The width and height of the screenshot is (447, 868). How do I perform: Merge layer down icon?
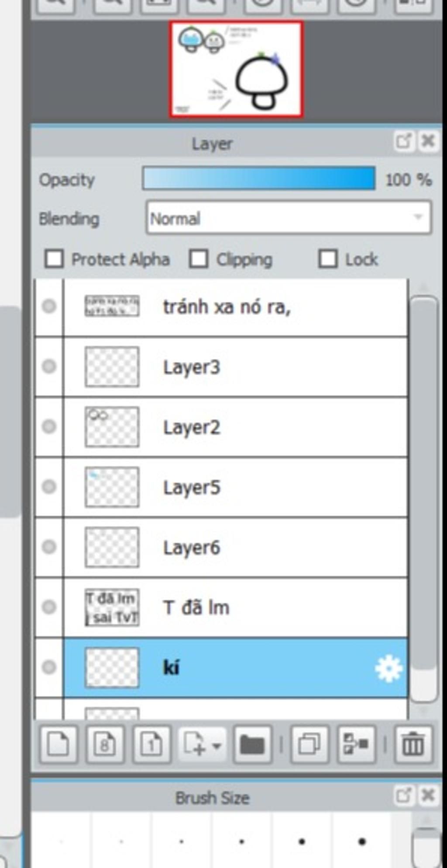pyautogui.click(x=356, y=744)
